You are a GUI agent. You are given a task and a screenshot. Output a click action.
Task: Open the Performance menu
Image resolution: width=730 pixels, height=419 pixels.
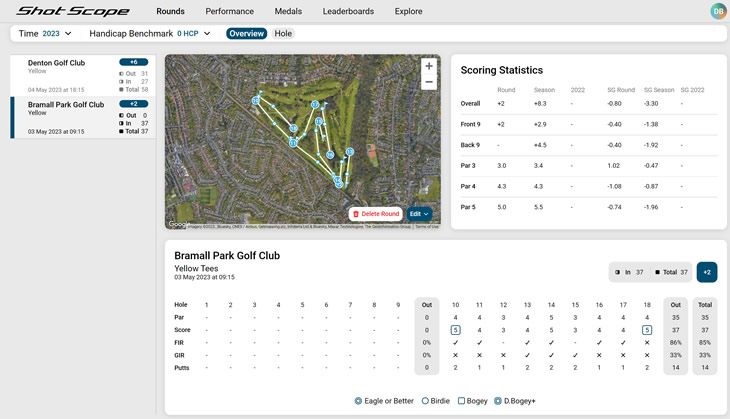click(230, 11)
